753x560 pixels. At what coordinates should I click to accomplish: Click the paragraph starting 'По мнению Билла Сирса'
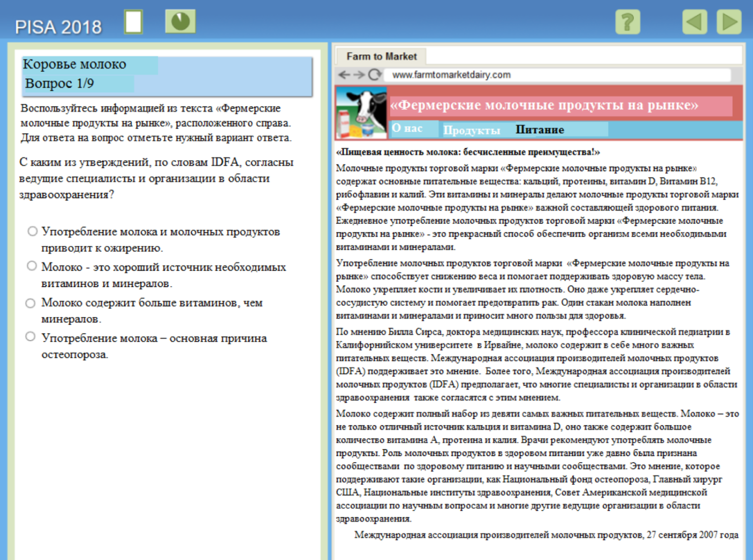pyautogui.click(x=537, y=364)
